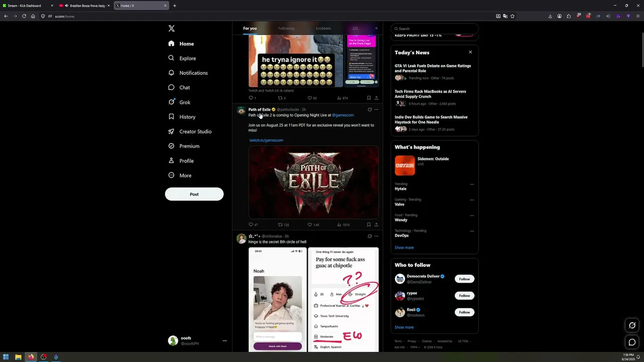Ask Grok about the Path of Exile post

pyautogui.click(x=369, y=110)
